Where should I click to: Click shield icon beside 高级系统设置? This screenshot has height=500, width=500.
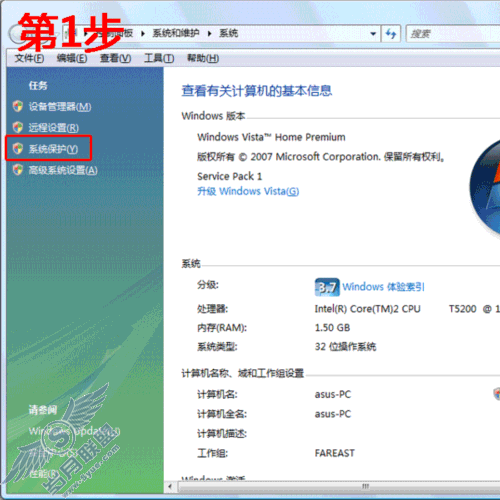click(18, 170)
